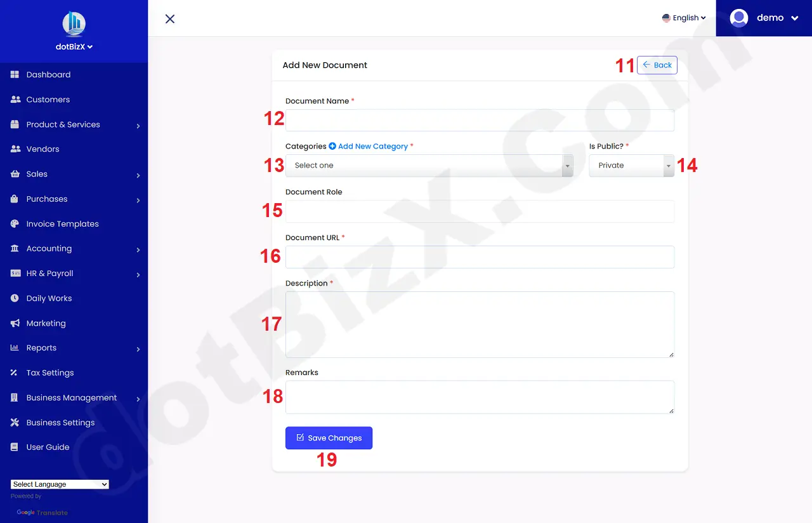Viewport: 812px width, 523px height.
Task: Click the Save Changes button
Action: click(x=329, y=437)
